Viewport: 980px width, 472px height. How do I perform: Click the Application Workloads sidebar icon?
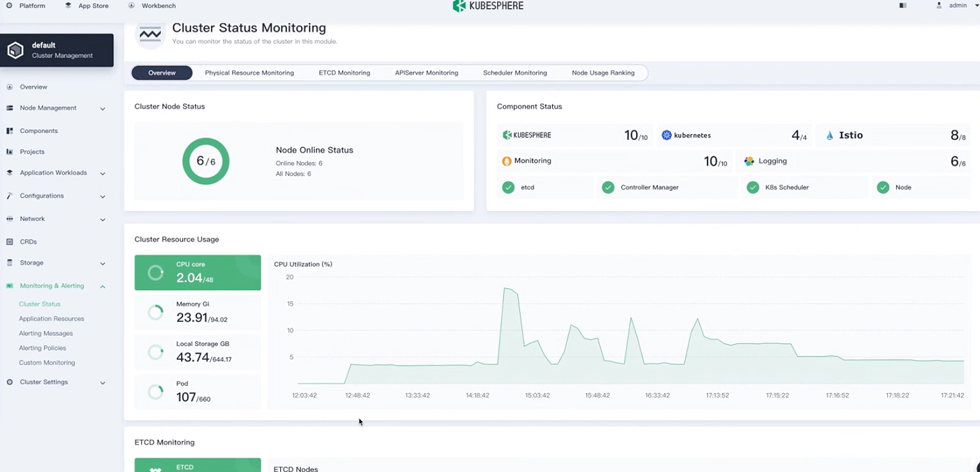(10, 173)
